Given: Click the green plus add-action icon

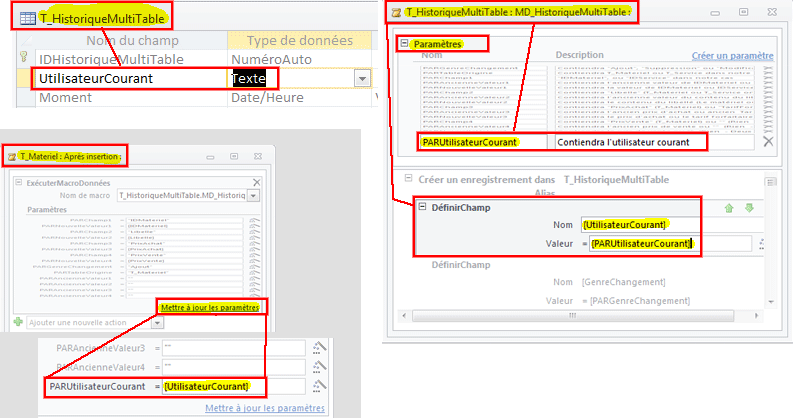Looking at the screenshot, I should click(19, 322).
